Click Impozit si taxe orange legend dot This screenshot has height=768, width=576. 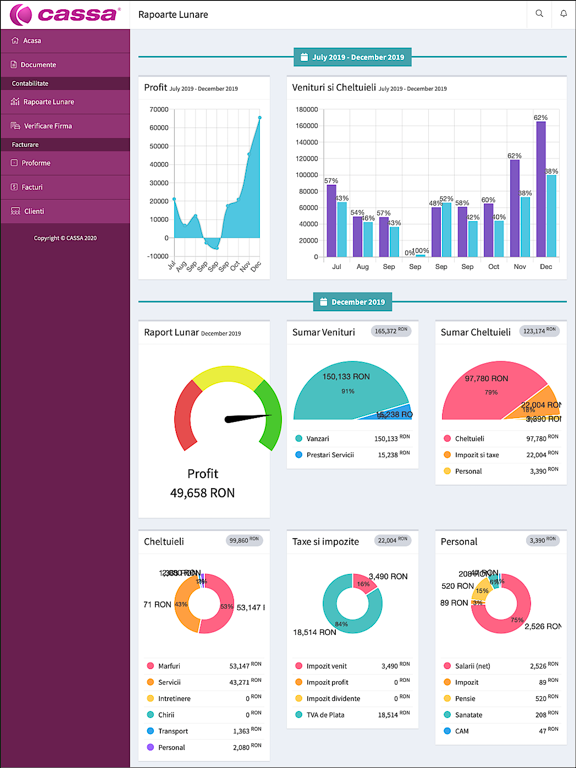pos(447,455)
